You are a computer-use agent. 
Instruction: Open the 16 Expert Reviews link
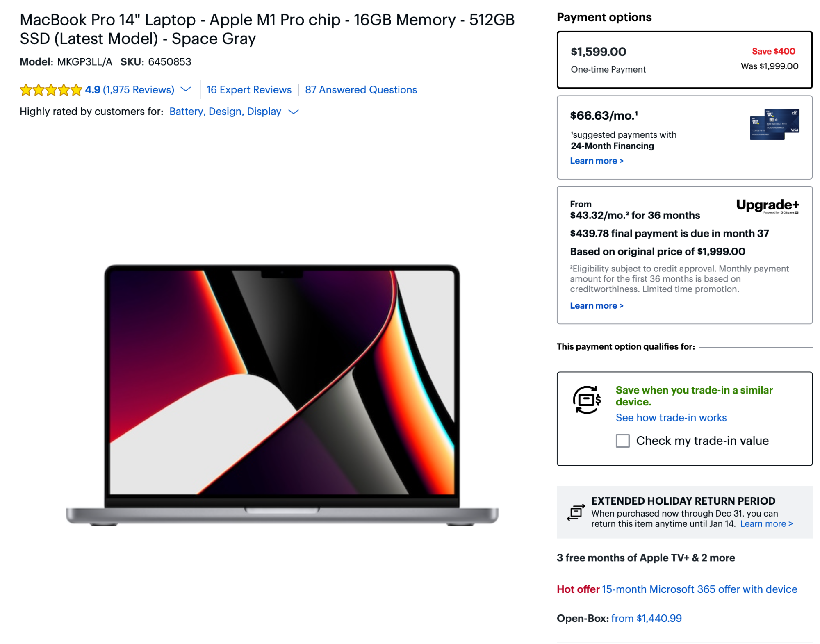click(x=249, y=90)
